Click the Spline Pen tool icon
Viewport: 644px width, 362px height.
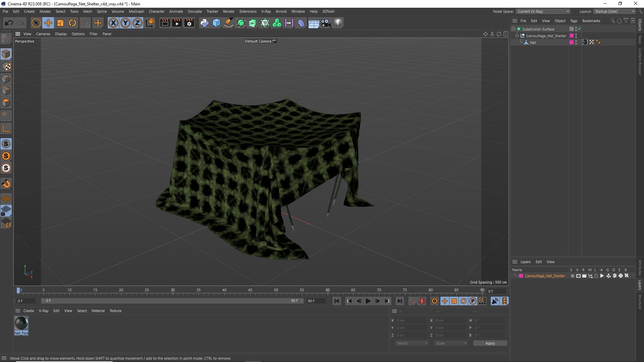point(229,23)
